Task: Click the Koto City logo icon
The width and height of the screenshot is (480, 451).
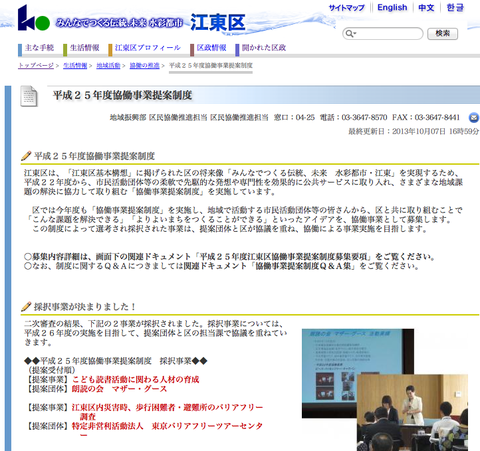Action: click(33, 18)
